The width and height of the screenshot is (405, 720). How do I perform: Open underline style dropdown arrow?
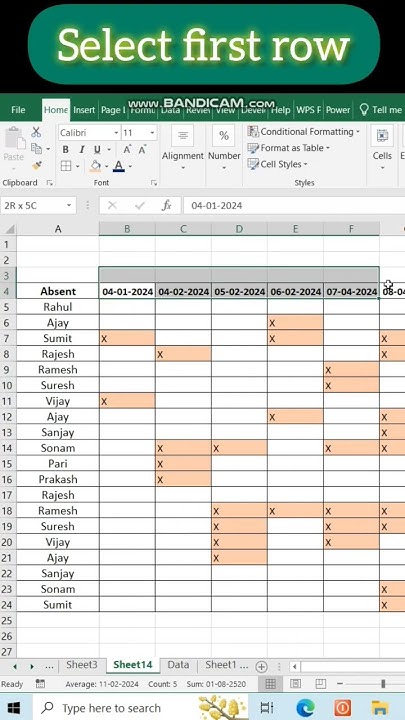click(109, 150)
